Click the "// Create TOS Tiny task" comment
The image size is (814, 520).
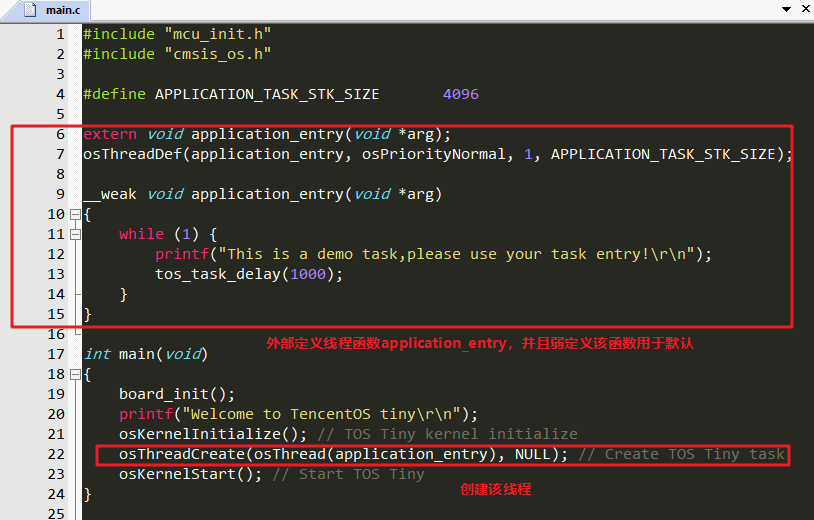coord(681,454)
